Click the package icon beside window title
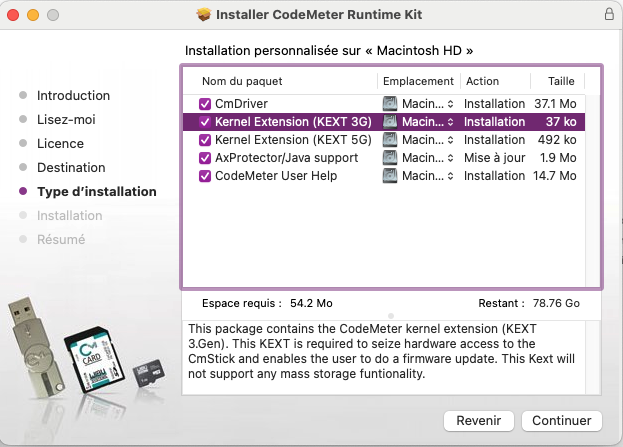Viewport: 623px width, 447px height. click(x=204, y=15)
